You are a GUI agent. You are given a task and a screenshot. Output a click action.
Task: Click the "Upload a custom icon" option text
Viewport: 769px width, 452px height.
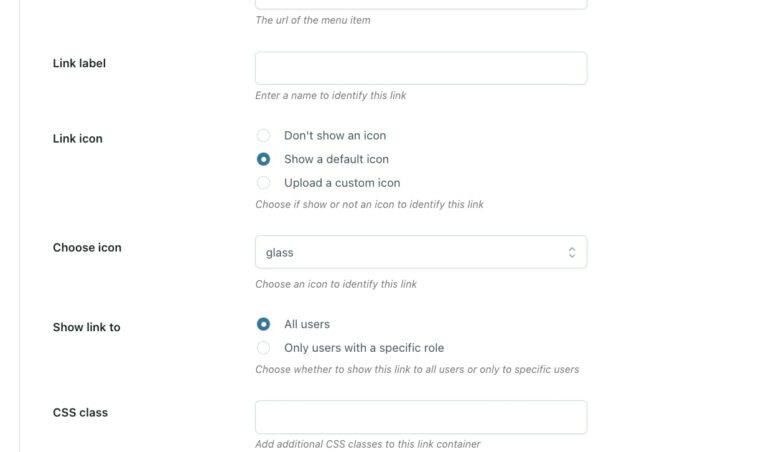click(x=342, y=183)
